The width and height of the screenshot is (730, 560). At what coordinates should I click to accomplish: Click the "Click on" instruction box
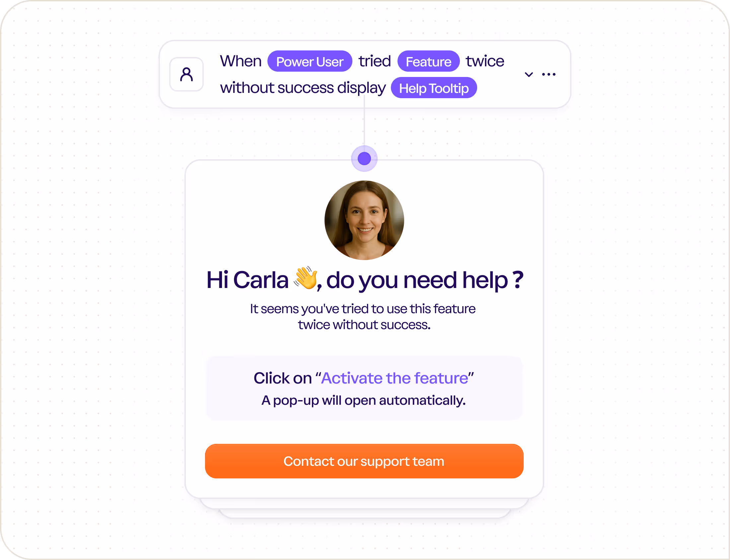pyautogui.click(x=364, y=388)
